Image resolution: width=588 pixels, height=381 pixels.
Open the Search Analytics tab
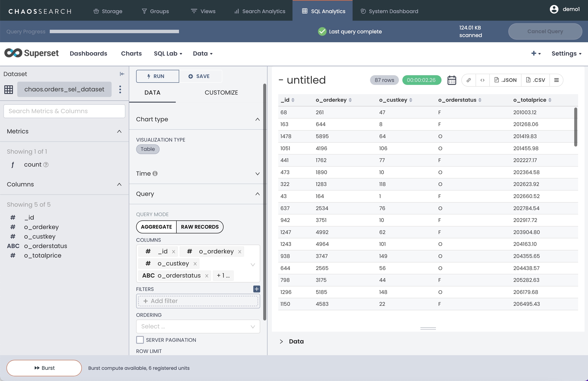click(260, 11)
